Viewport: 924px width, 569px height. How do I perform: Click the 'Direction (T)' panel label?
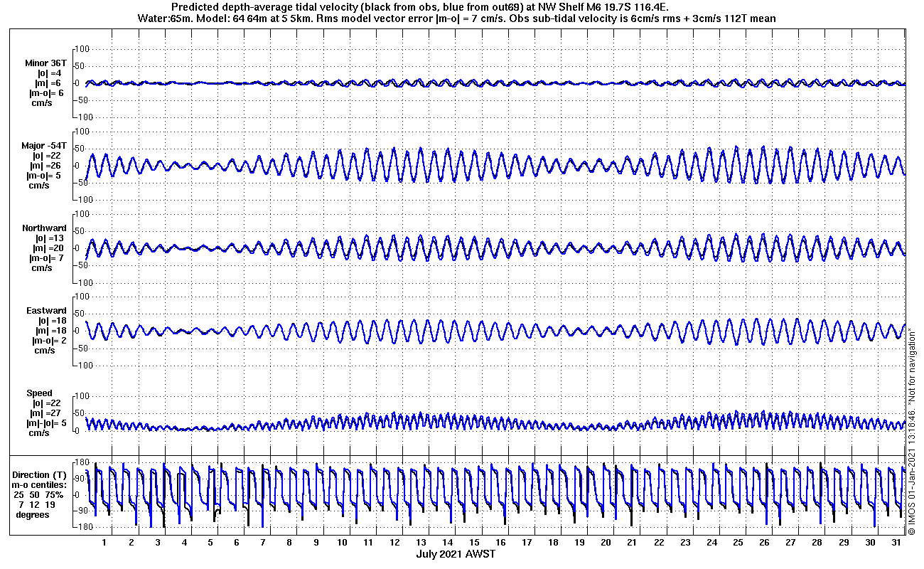coord(41,474)
